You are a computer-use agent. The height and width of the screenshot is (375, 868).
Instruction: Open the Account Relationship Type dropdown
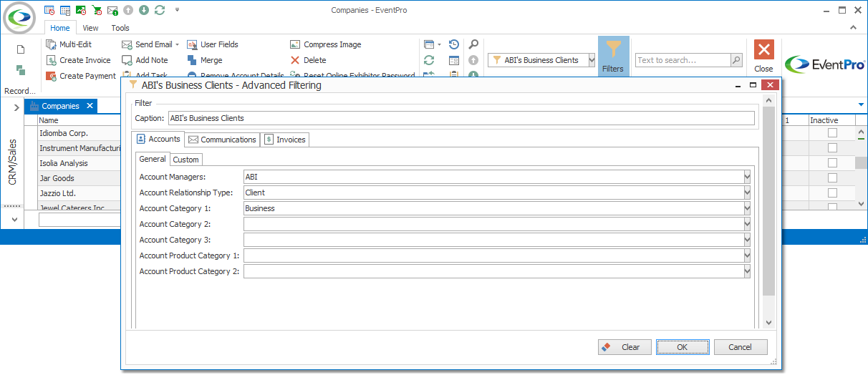pos(747,193)
